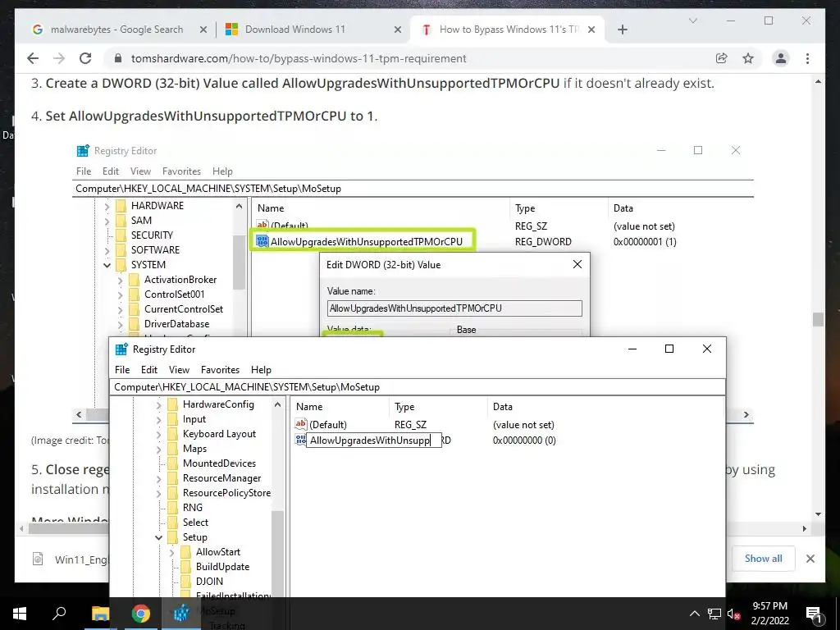The width and height of the screenshot is (840, 630).
Task: Select the 0x00000000 (0) data cell
Action: pos(524,441)
